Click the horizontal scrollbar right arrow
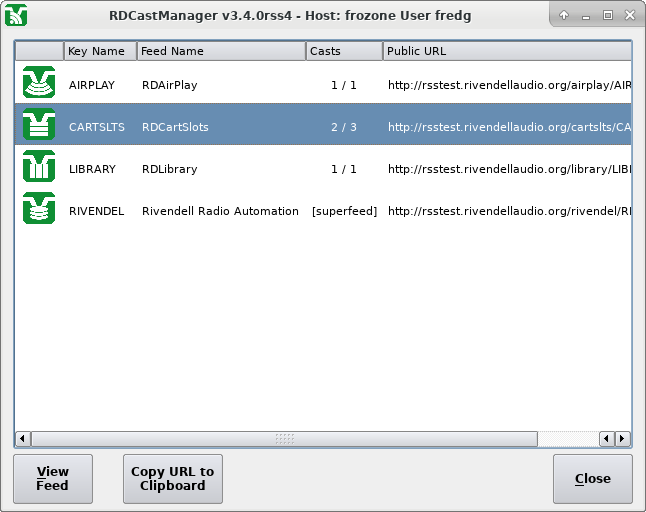646x512 pixels. [x=622, y=438]
